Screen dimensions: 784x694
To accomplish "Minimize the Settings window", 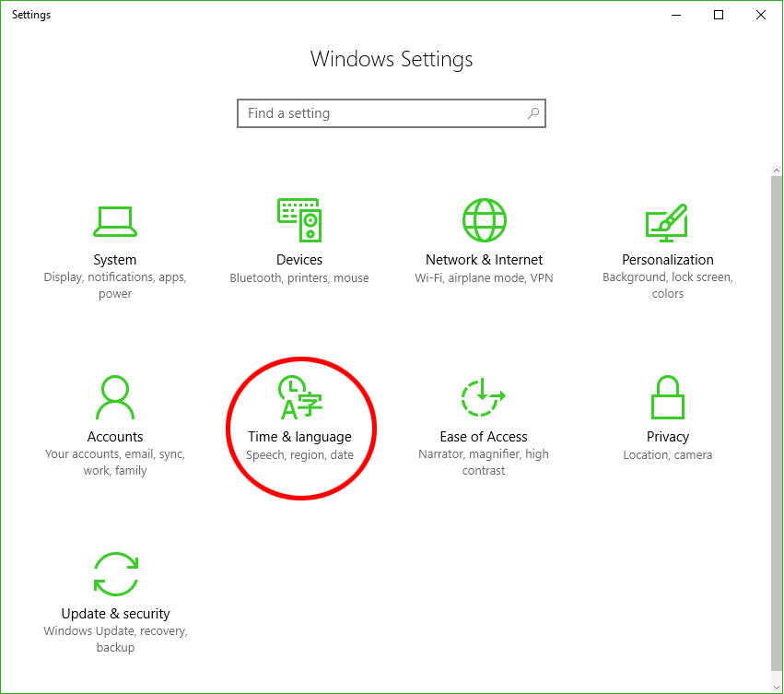I will (676, 15).
